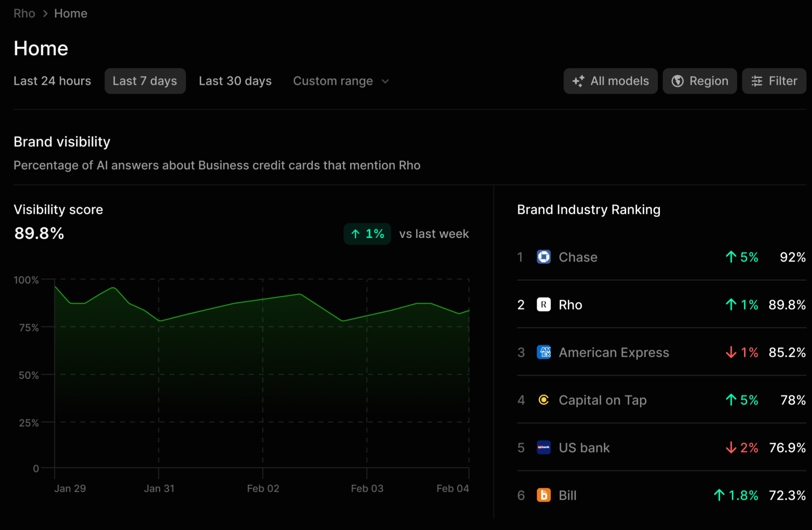Viewport: 812px width, 530px height.
Task: Click the Rho logo icon in ranking
Action: click(x=544, y=305)
